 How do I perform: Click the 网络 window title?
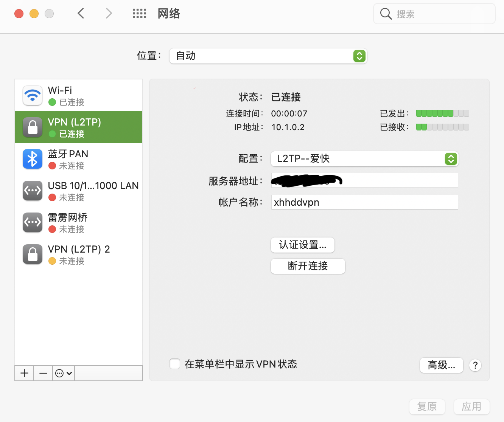[x=169, y=14]
